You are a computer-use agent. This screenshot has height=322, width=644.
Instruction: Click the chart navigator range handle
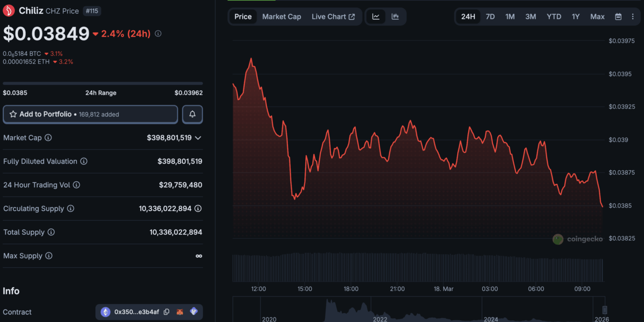(605, 310)
